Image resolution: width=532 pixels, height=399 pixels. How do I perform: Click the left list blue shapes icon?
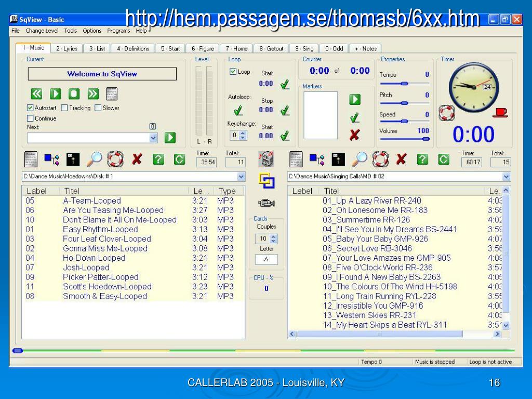pyautogui.click(x=52, y=159)
